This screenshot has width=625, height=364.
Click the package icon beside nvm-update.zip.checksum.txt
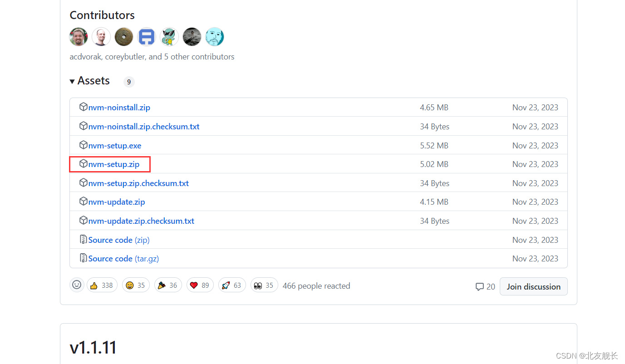pyautogui.click(x=83, y=221)
